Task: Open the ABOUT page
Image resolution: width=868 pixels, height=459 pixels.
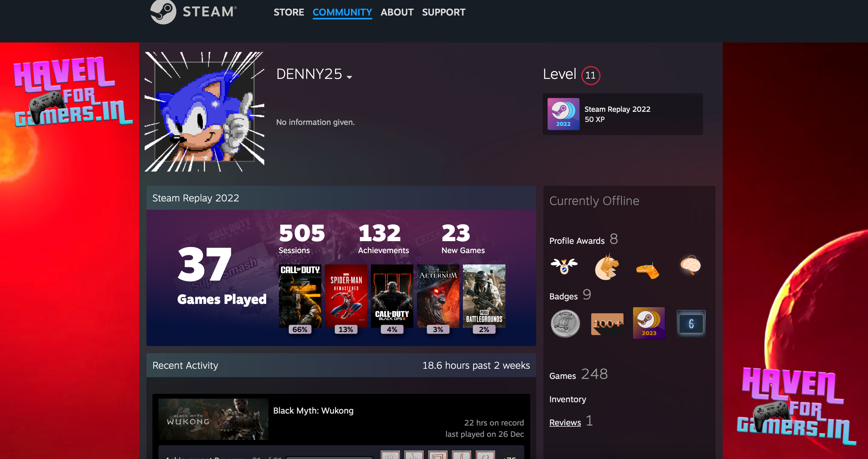Action: 397,13
